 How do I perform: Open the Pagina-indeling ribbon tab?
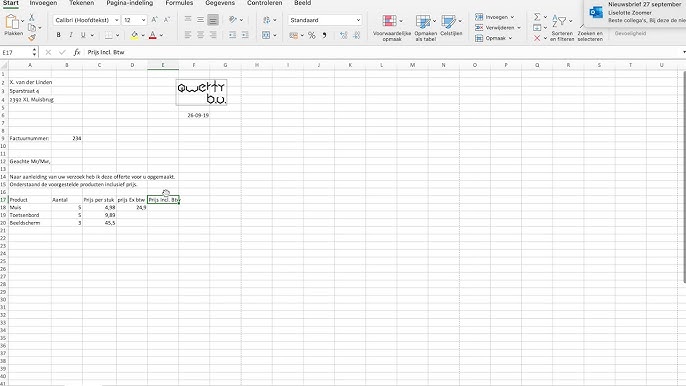click(130, 3)
